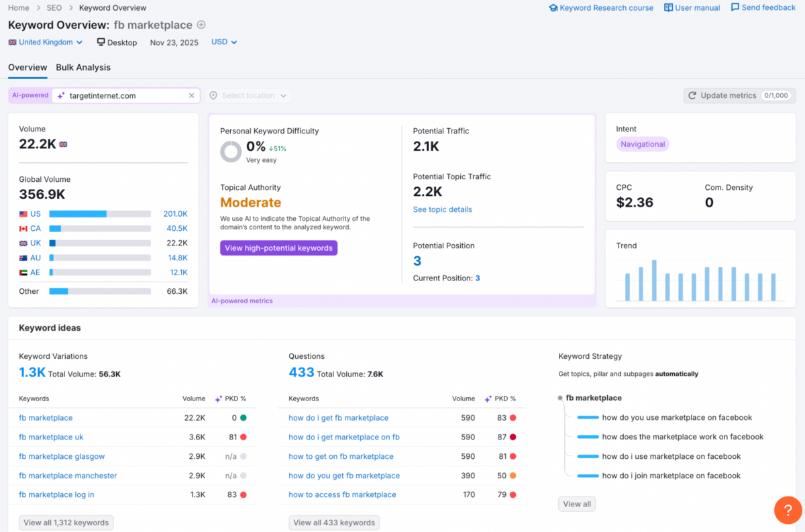Click the sparkle icon in Questions PKD % header

[488, 398]
